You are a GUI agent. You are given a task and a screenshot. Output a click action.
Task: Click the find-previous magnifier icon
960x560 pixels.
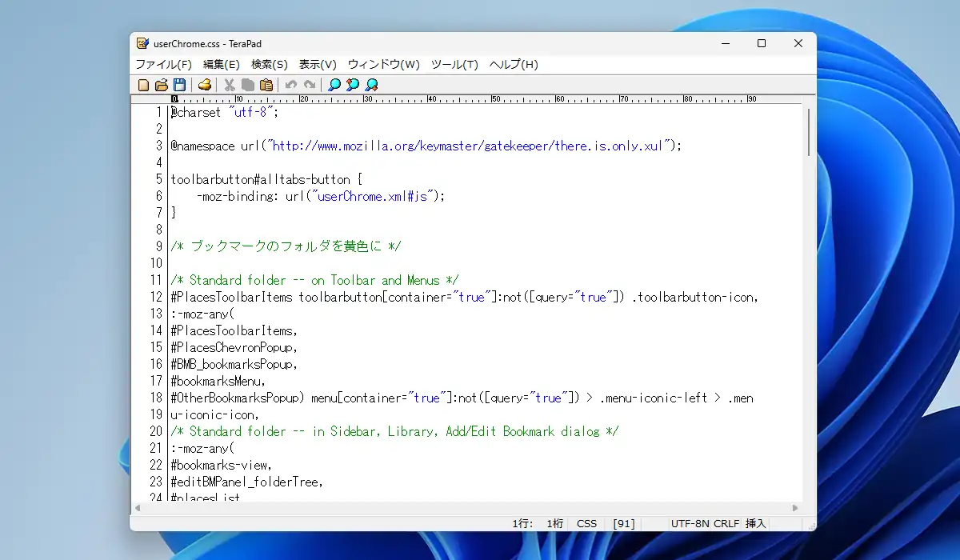(x=353, y=85)
